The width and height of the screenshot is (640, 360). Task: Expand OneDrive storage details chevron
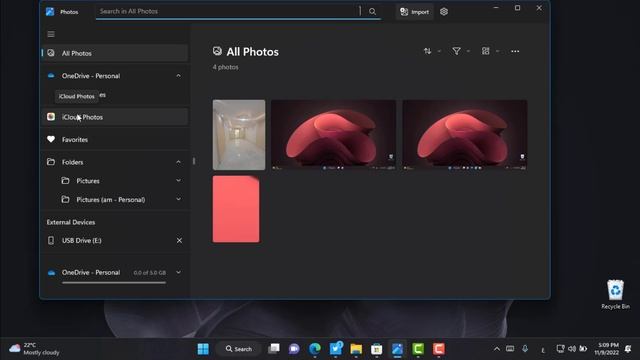click(x=178, y=272)
